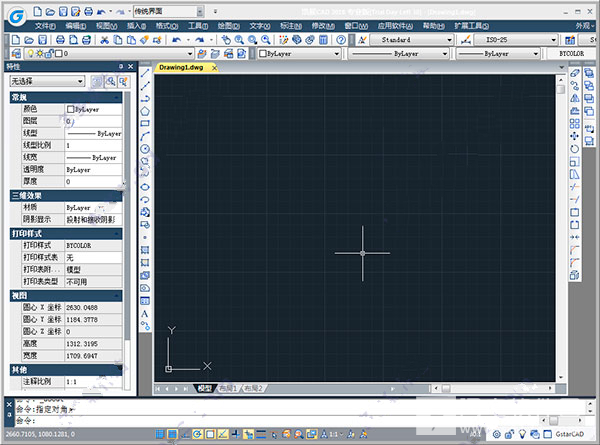Open the ISO-25 dimension style dropdown
Image resolution: width=600 pixels, height=445 pixels.
tap(554, 40)
